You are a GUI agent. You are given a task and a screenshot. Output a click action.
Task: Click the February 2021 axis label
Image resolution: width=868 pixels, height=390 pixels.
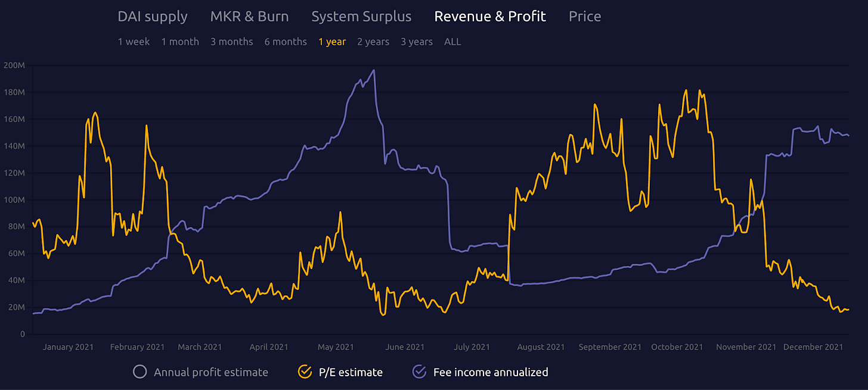tap(138, 347)
